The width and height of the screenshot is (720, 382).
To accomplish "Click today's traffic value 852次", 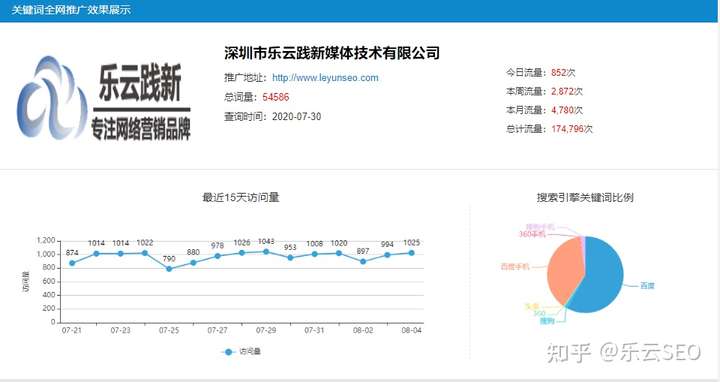I will pyautogui.click(x=563, y=73).
